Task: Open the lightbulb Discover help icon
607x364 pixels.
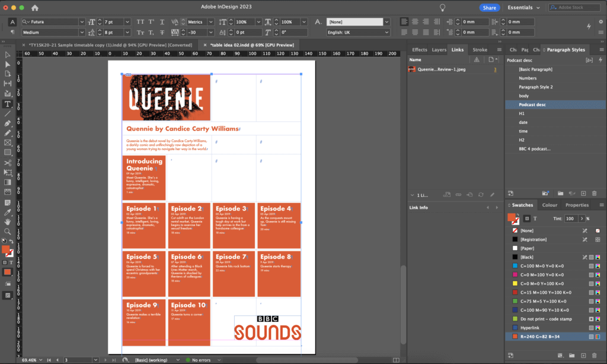Action: tap(442, 7)
